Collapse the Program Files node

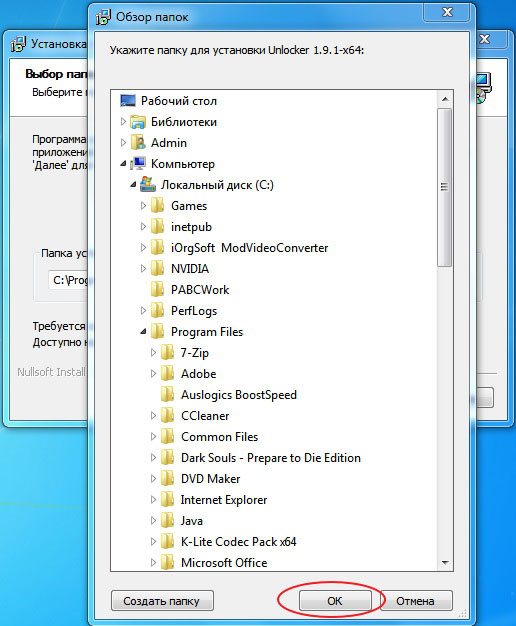pos(143,331)
